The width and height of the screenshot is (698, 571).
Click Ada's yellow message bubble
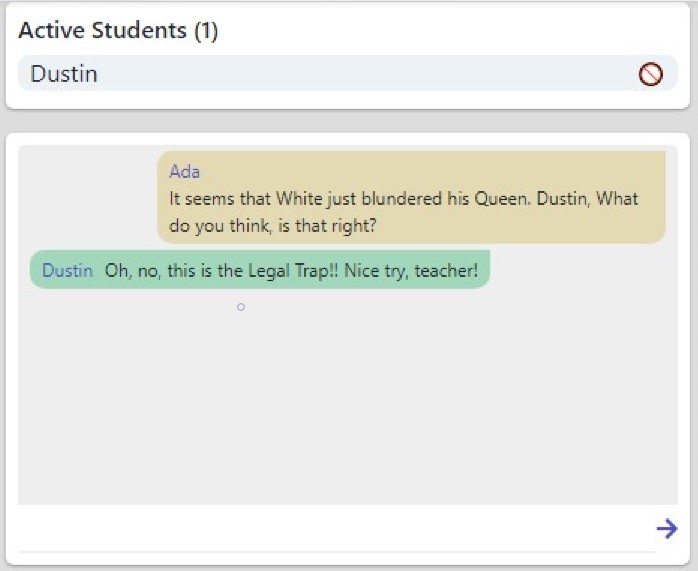coord(410,197)
